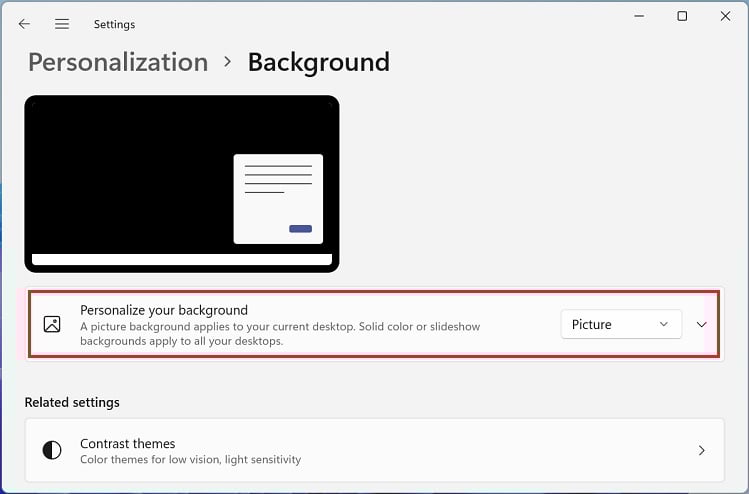The image size is (749, 494).
Task: Close the Settings window
Action: [725, 16]
